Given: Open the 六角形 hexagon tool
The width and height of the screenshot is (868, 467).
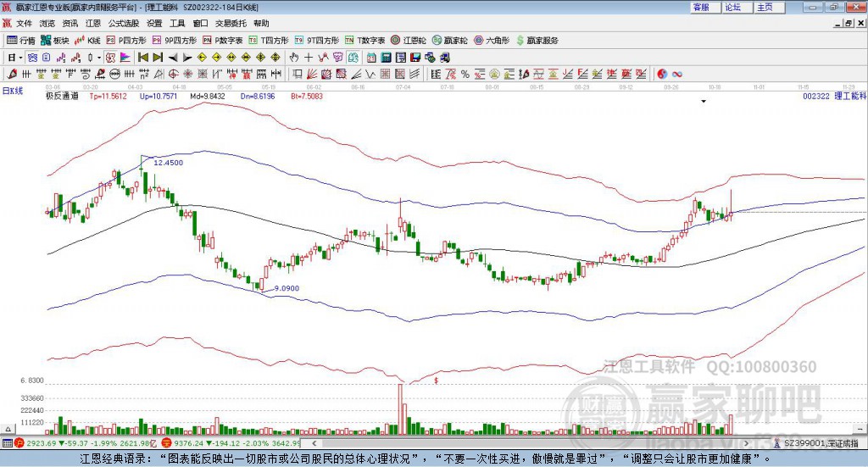Looking at the screenshot, I should [x=492, y=41].
